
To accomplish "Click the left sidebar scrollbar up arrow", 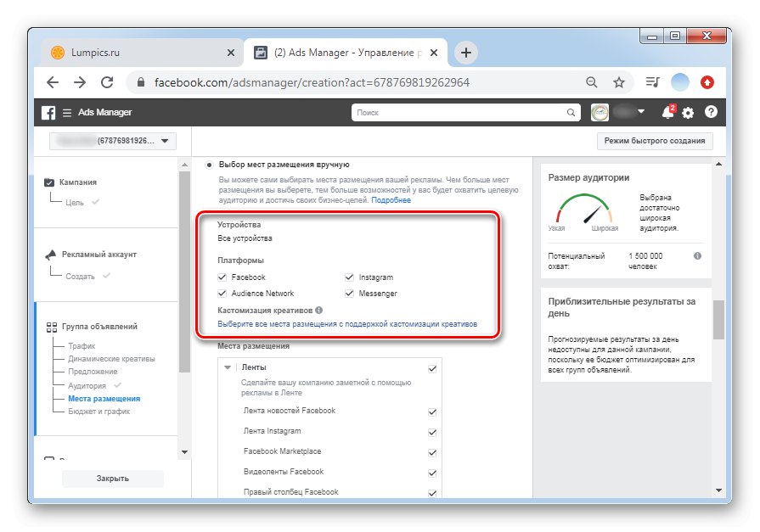I will (184, 165).
